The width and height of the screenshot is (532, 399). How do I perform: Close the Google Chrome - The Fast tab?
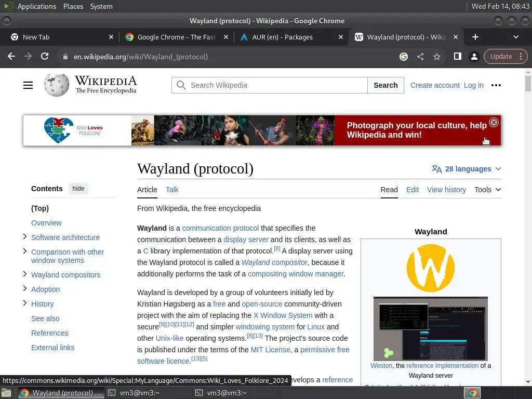[x=226, y=37]
